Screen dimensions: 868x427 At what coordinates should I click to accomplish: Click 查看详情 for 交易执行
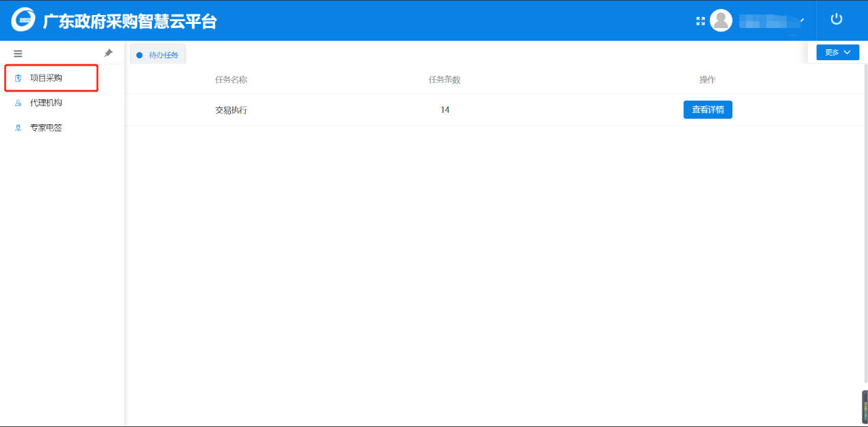707,109
